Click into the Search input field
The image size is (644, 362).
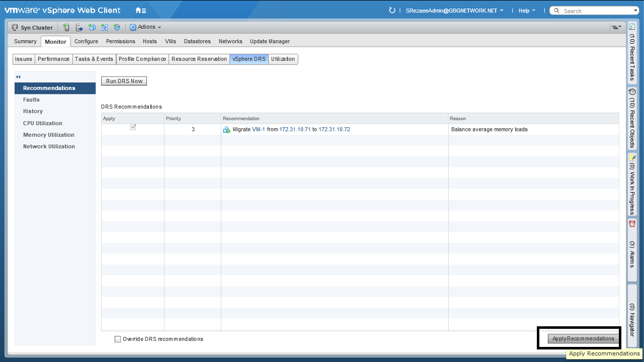(x=596, y=11)
